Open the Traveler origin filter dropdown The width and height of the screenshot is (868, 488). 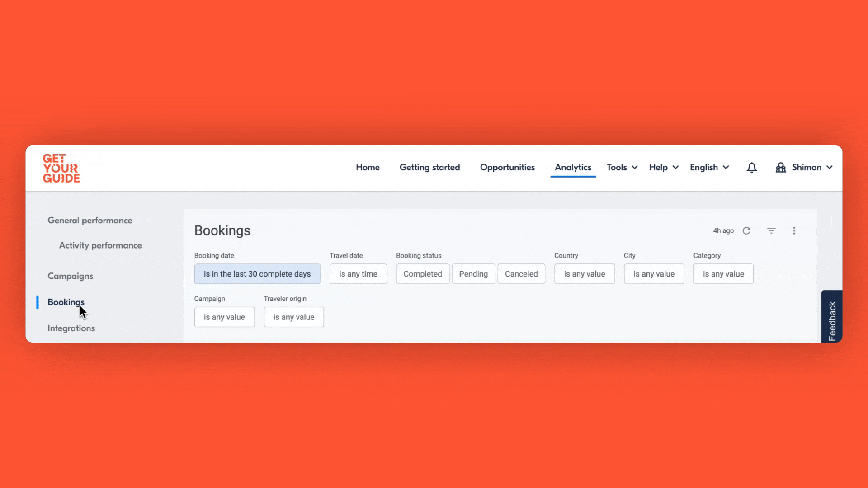tap(294, 317)
